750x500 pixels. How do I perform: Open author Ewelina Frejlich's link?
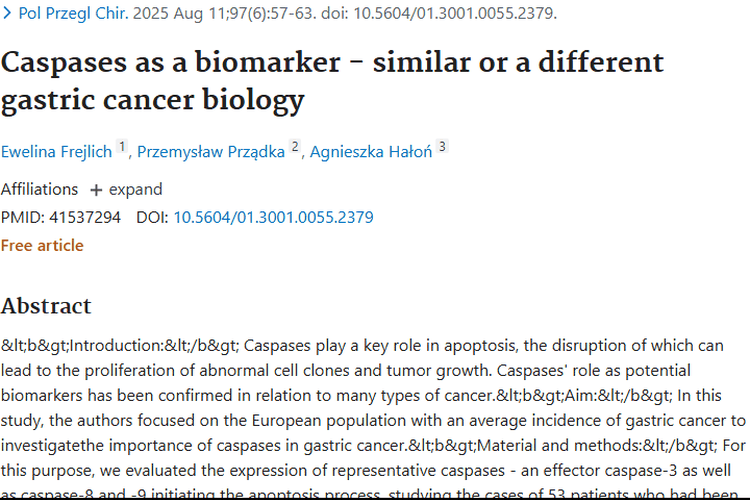click(57, 152)
